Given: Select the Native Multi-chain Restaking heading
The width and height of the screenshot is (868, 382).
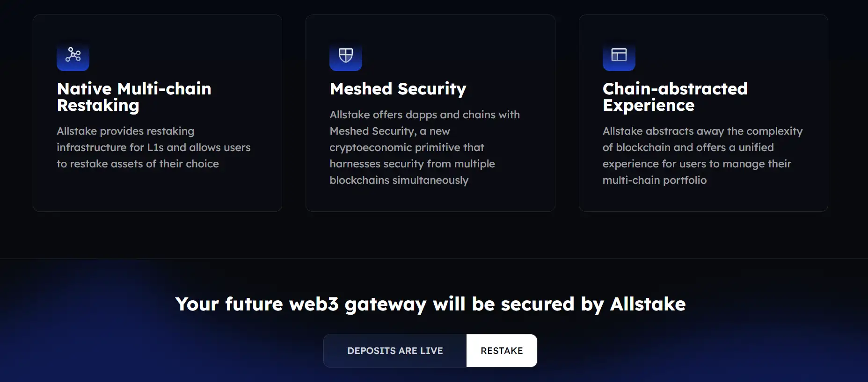Looking at the screenshot, I should (x=134, y=97).
